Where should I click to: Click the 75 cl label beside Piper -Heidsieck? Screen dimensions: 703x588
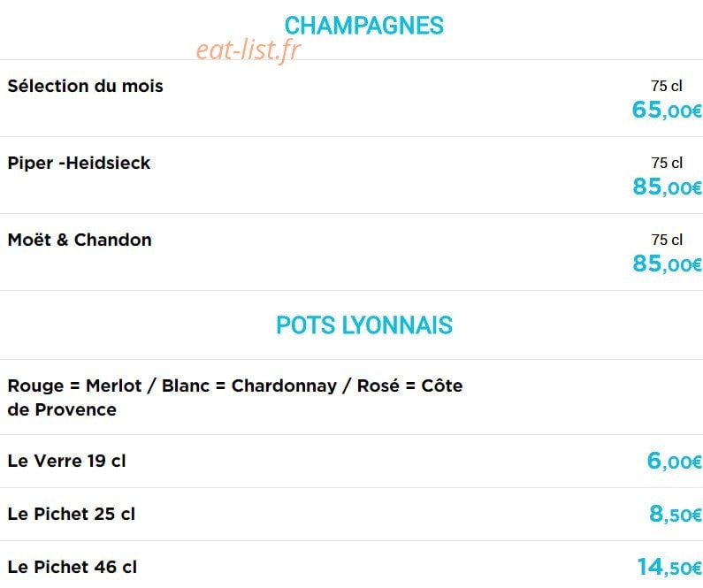pyautogui.click(x=667, y=163)
